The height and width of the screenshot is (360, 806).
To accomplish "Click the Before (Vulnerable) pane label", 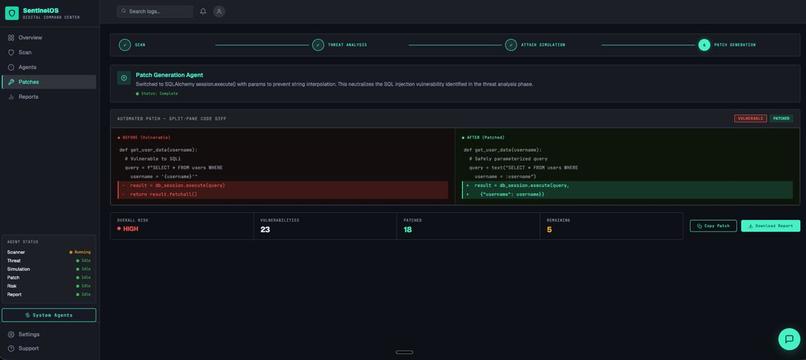I will click(x=144, y=138).
